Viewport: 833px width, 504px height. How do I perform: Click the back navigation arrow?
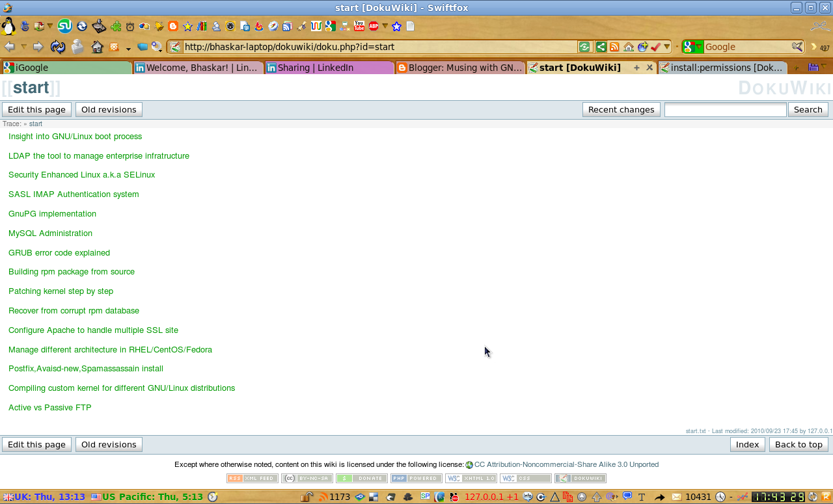pos(9,47)
